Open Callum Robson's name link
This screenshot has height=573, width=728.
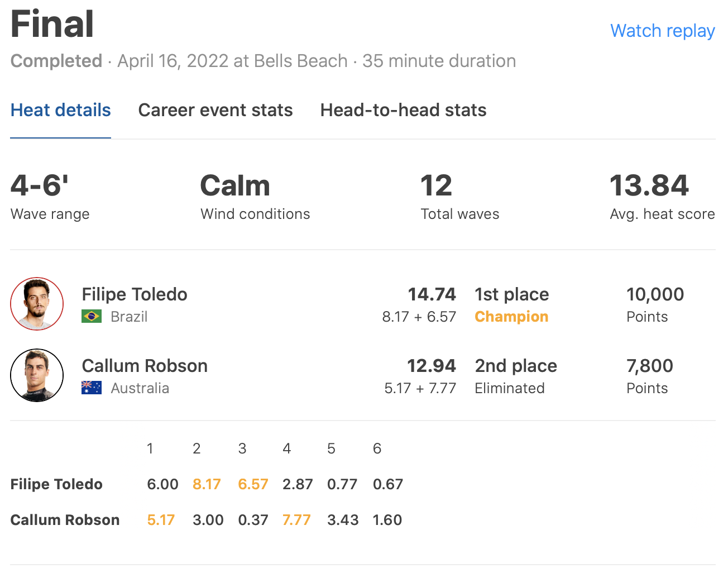tap(145, 366)
